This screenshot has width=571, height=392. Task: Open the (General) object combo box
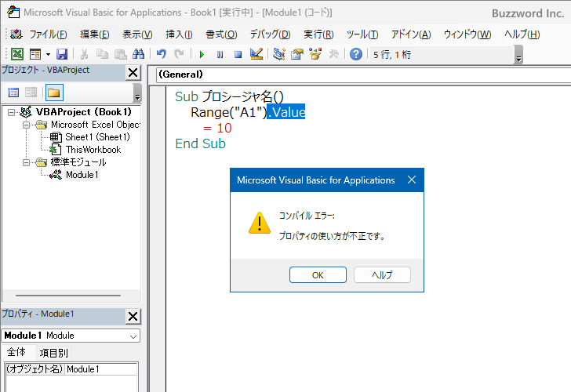(363, 74)
